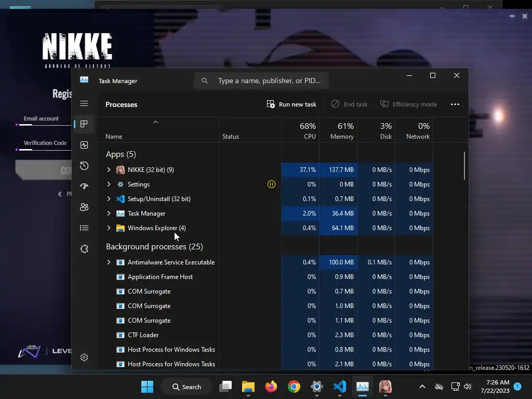
Task: Open Task Manager settings gear icon
Action: click(84, 357)
